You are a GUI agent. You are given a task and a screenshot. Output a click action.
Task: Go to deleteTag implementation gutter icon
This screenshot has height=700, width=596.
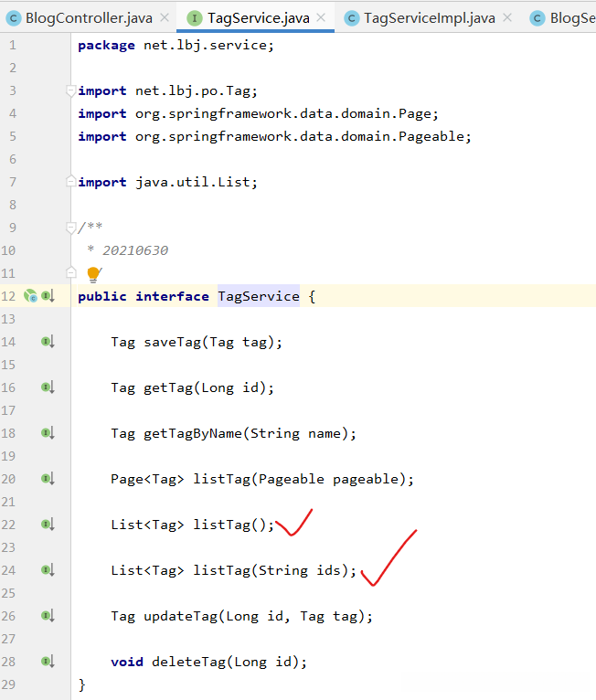click(48, 661)
